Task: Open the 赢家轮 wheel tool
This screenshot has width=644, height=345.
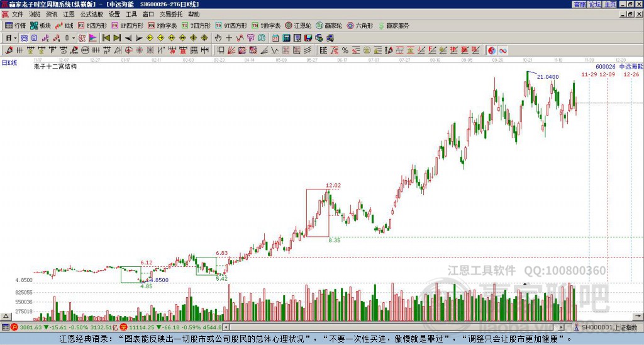Action: pyautogui.click(x=329, y=25)
